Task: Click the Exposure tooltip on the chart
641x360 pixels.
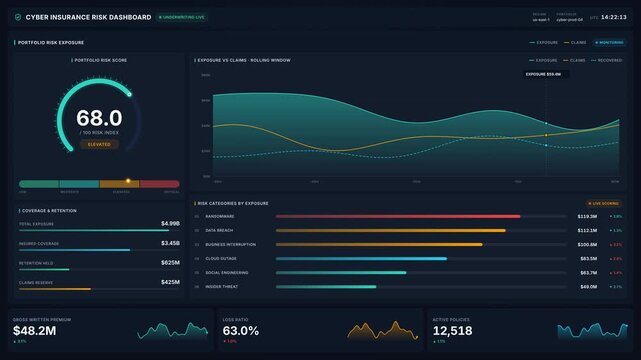Action: 546,74
